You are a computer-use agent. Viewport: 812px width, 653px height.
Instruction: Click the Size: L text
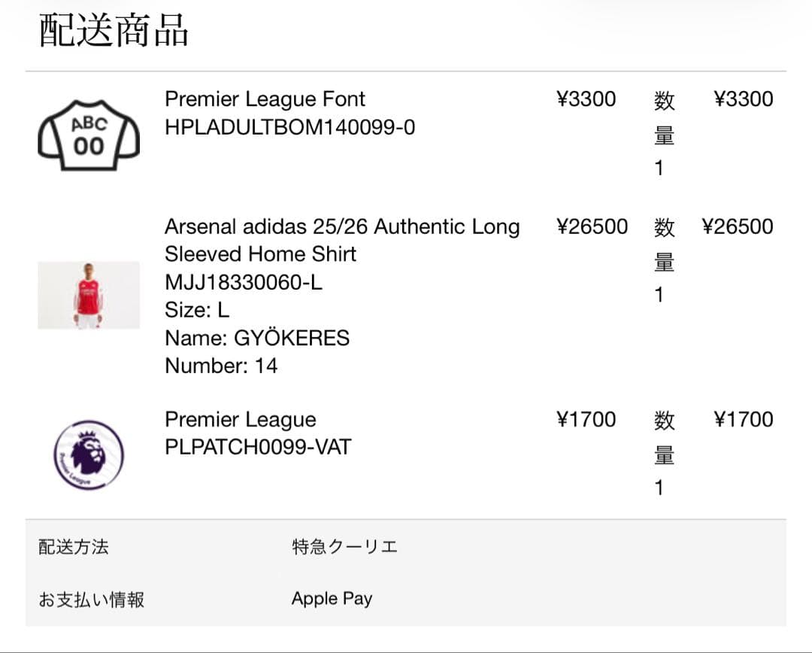tap(197, 310)
